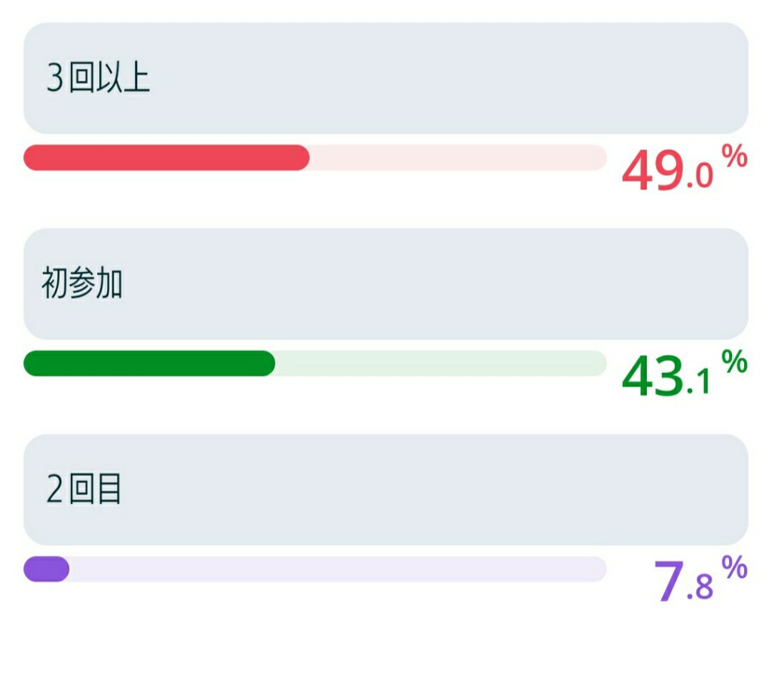
Task: Select the 初参加 answer option card
Action: (x=386, y=284)
